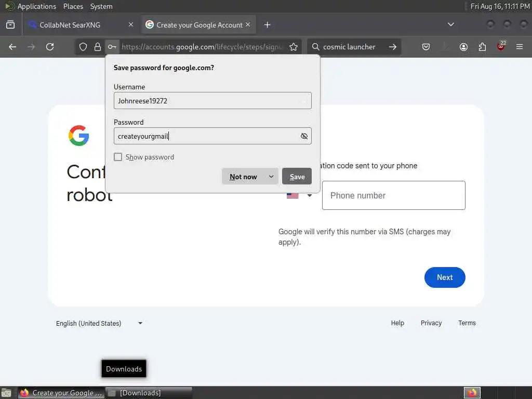The width and height of the screenshot is (532, 399).
Task: Click the site security padlock icon
Action: point(98,47)
